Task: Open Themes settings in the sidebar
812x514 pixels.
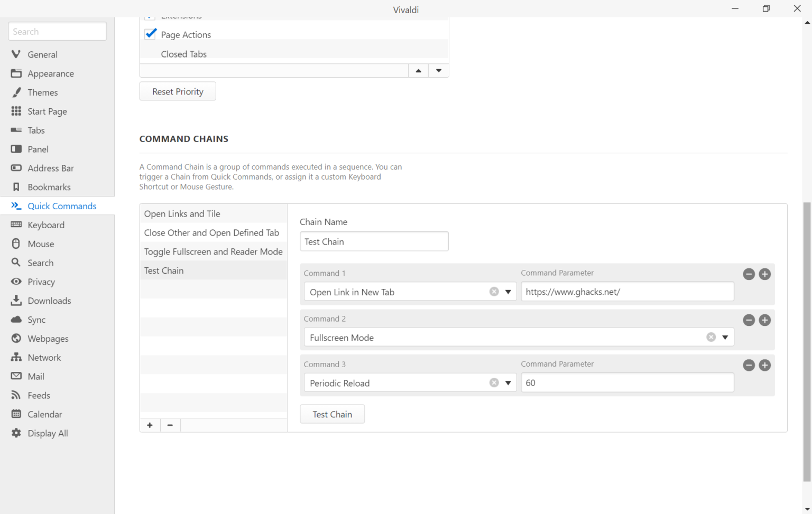Action: coord(42,92)
